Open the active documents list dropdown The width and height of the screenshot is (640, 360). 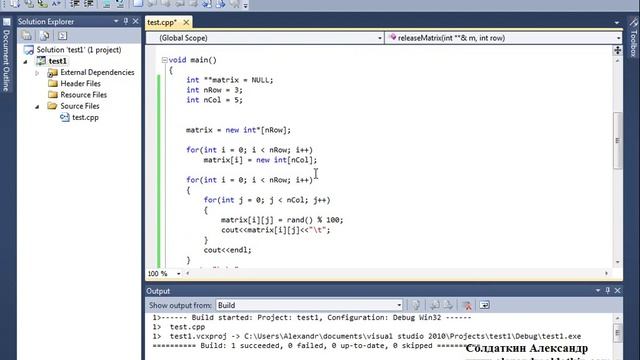click(617, 23)
